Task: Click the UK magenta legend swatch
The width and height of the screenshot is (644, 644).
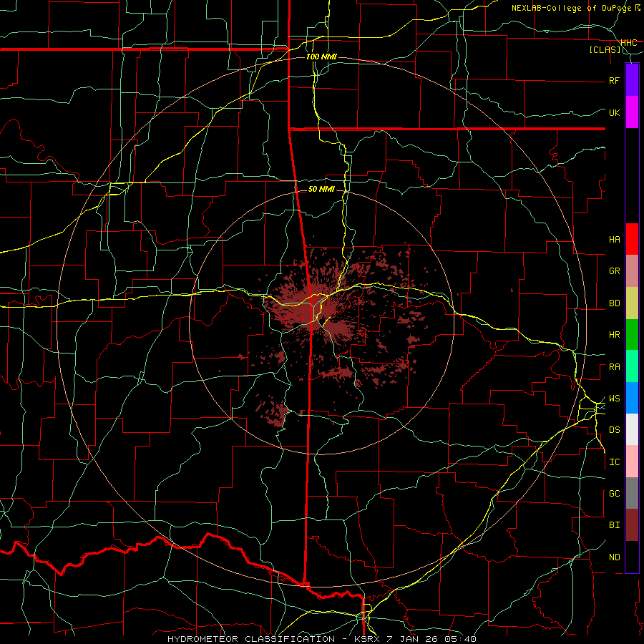Action: point(632,112)
